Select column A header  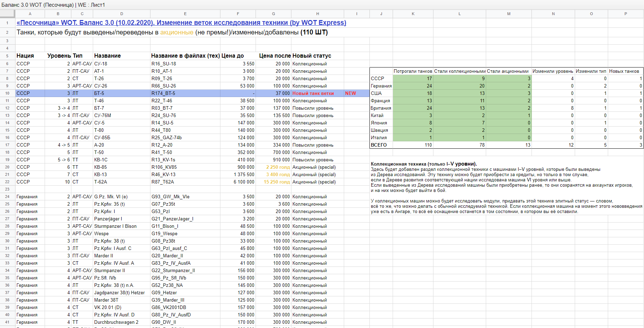[x=30, y=14]
